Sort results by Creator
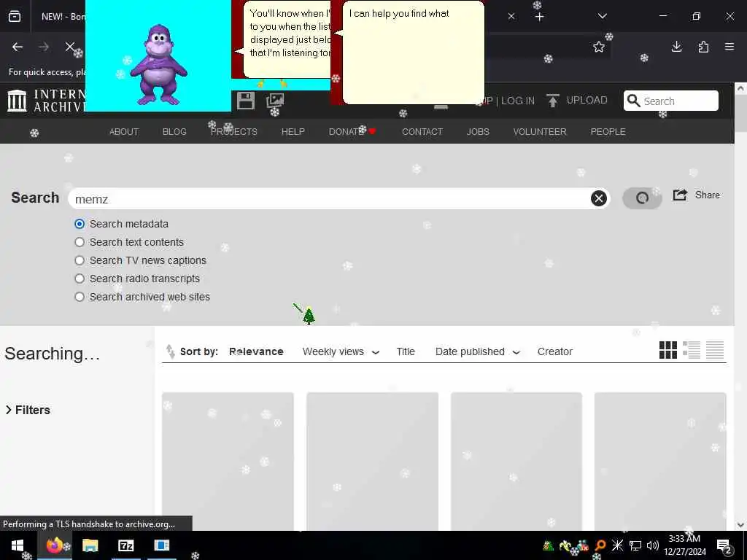This screenshot has height=560, width=747. [x=555, y=351]
